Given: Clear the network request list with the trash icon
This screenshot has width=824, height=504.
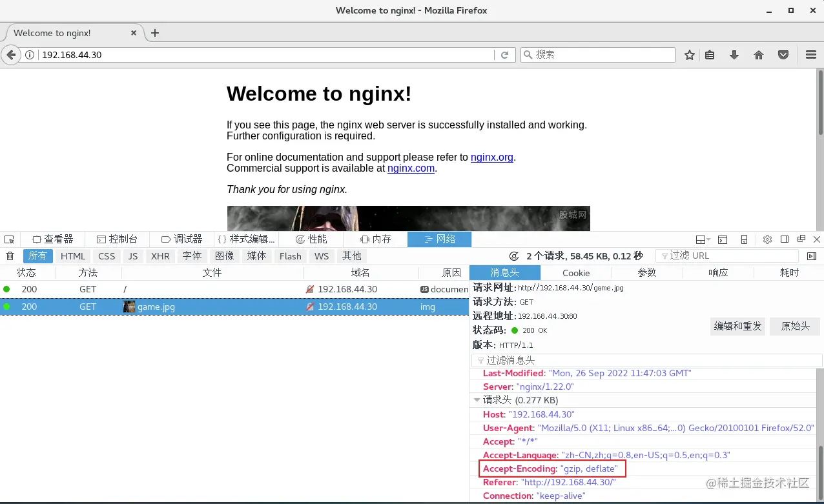Looking at the screenshot, I should tap(10, 256).
